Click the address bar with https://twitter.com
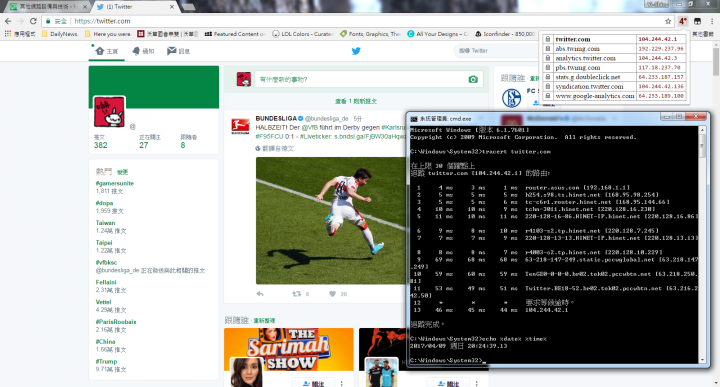The image size is (720, 387). pyautogui.click(x=354, y=21)
